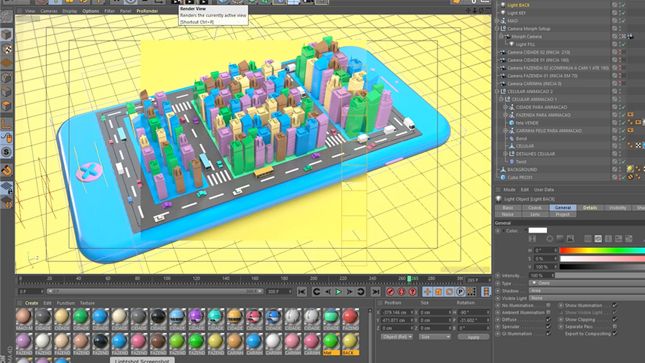Image resolution: width=645 pixels, height=363 pixels.
Task: Uncheck the Specular checkbox
Action: [548, 326]
